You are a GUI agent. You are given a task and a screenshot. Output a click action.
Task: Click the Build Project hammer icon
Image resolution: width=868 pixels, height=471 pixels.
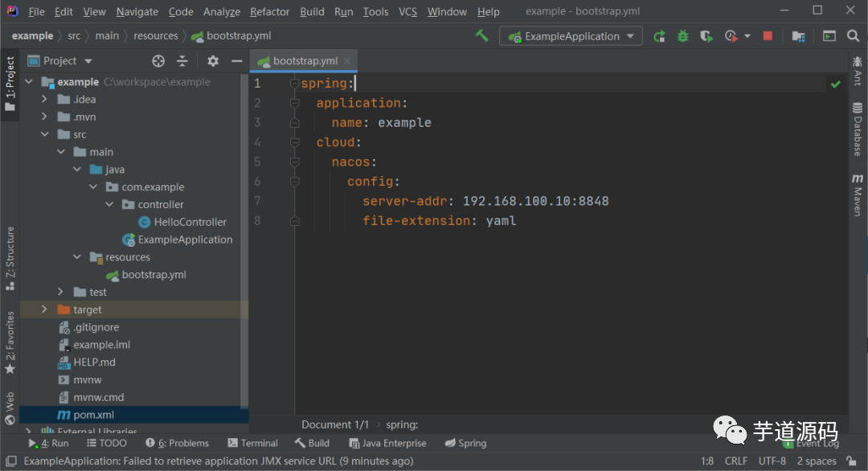point(481,36)
